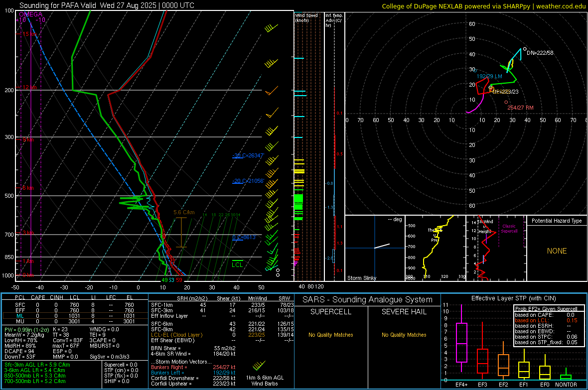This screenshot has height=390, width=588.
Task: Click the red 'based on LCL: 0.15' line
Action: coord(546,320)
